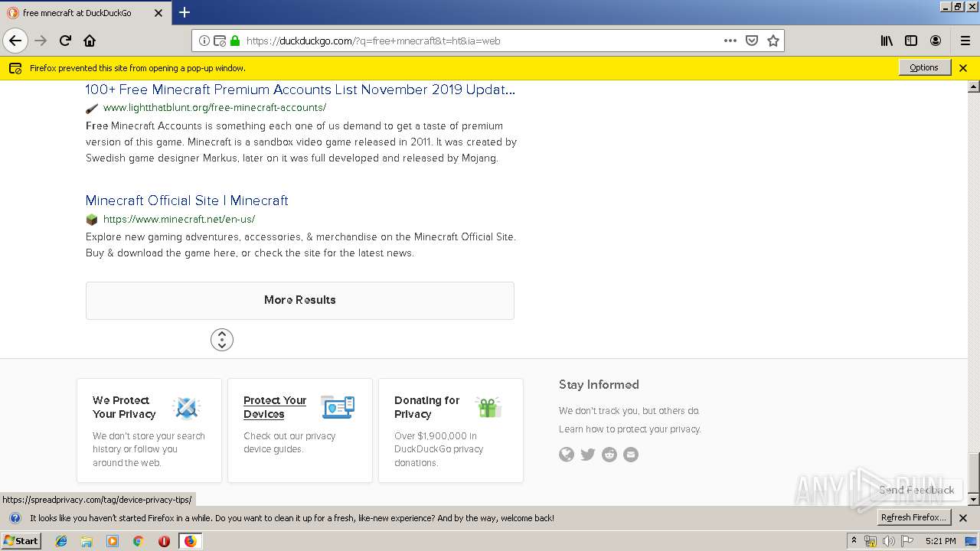Bookmark this page with the star
The height and width of the screenshot is (551, 980).
(773, 41)
